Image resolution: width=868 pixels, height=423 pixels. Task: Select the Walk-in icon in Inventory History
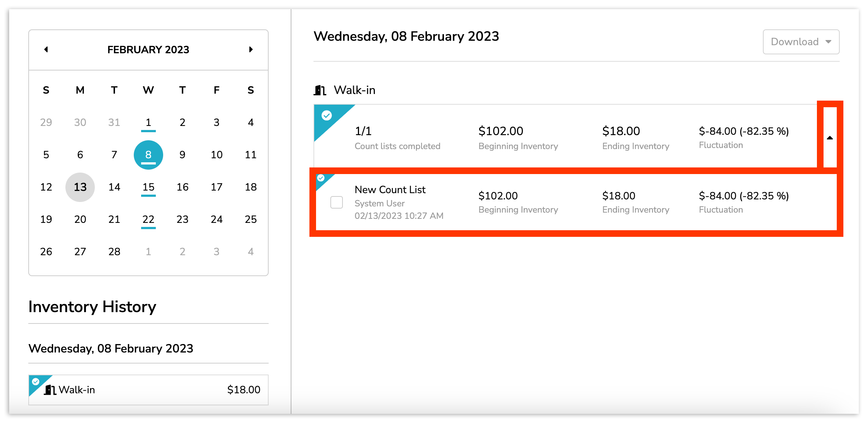pyautogui.click(x=50, y=390)
